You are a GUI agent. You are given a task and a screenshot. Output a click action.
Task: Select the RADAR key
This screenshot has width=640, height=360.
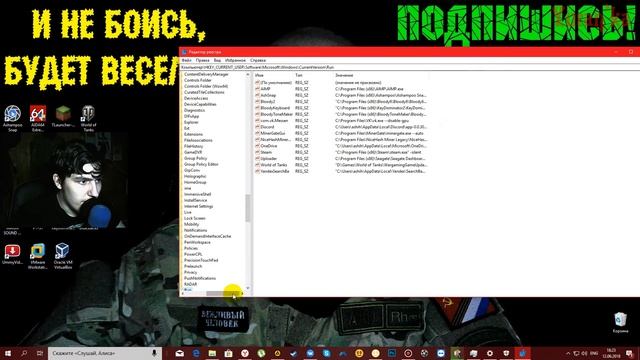pyautogui.click(x=190, y=284)
